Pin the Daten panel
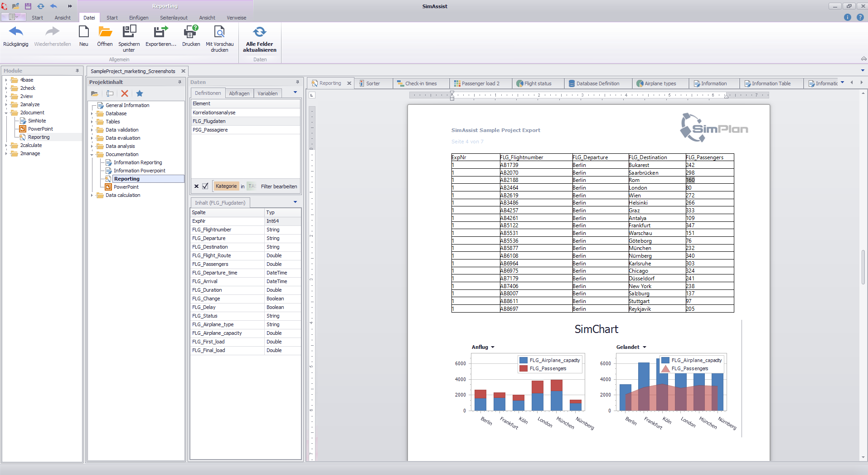868x475 pixels. tap(297, 82)
